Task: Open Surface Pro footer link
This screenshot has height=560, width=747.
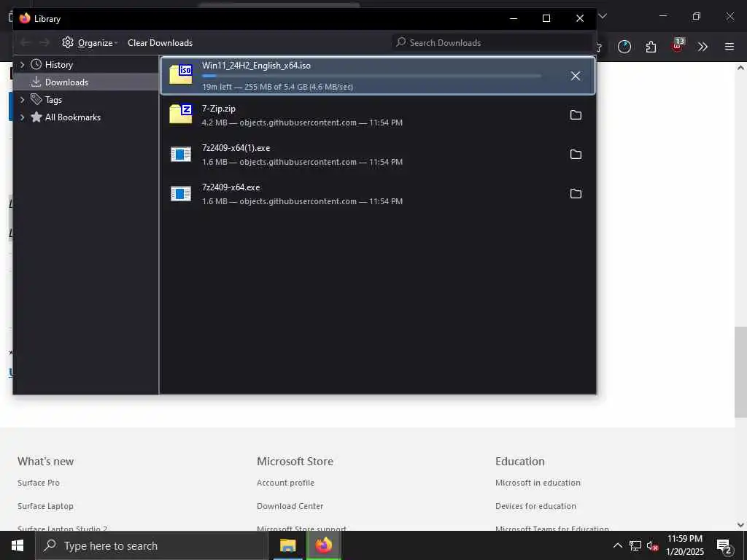Action: pos(39,483)
